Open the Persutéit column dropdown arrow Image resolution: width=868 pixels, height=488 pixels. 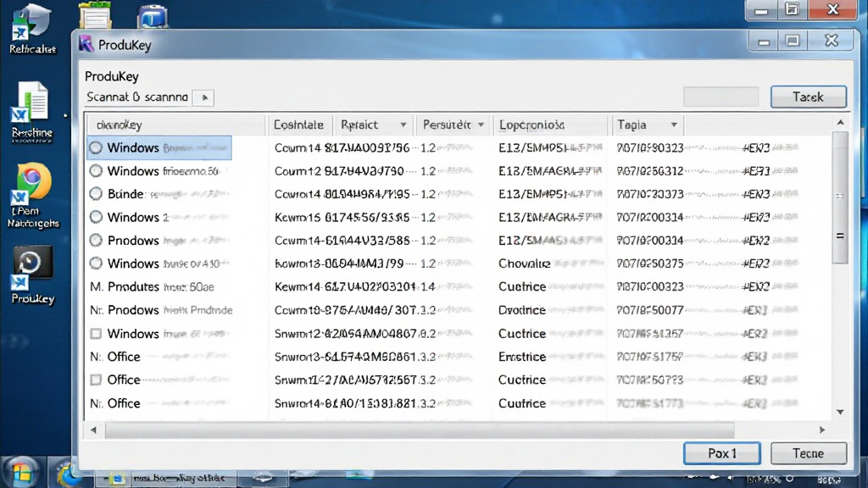click(481, 125)
